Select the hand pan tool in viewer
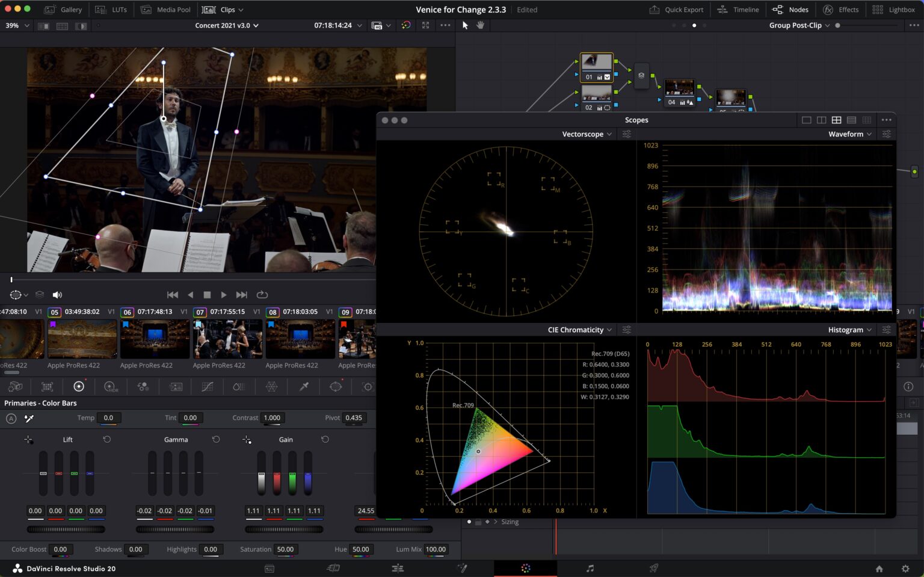The image size is (924, 577). pos(480,25)
